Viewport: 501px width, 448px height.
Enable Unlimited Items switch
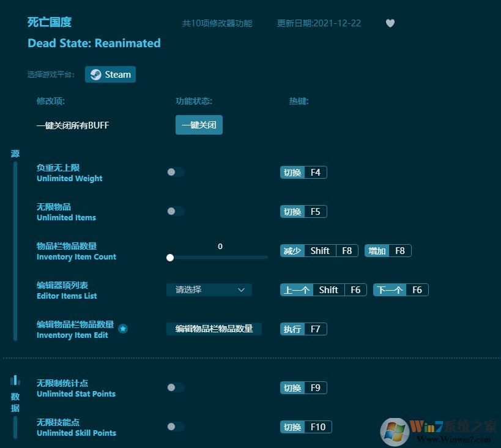pyautogui.click(x=176, y=211)
